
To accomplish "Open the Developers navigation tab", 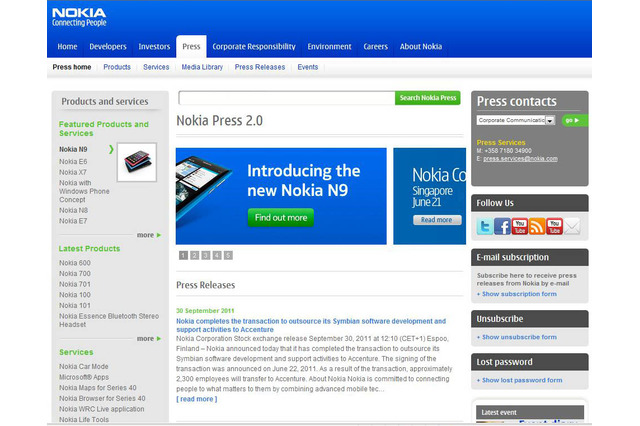I will click(x=108, y=47).
